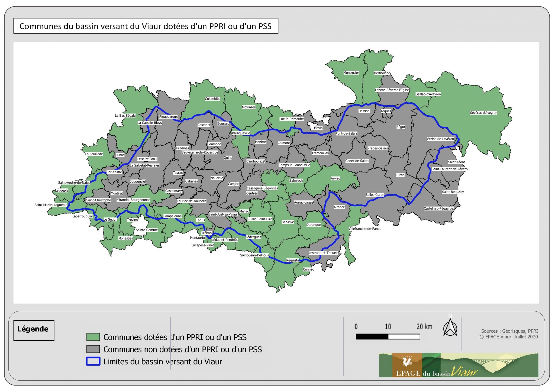
Task: Click the Colombiès commune label
Action: (212, 99)
